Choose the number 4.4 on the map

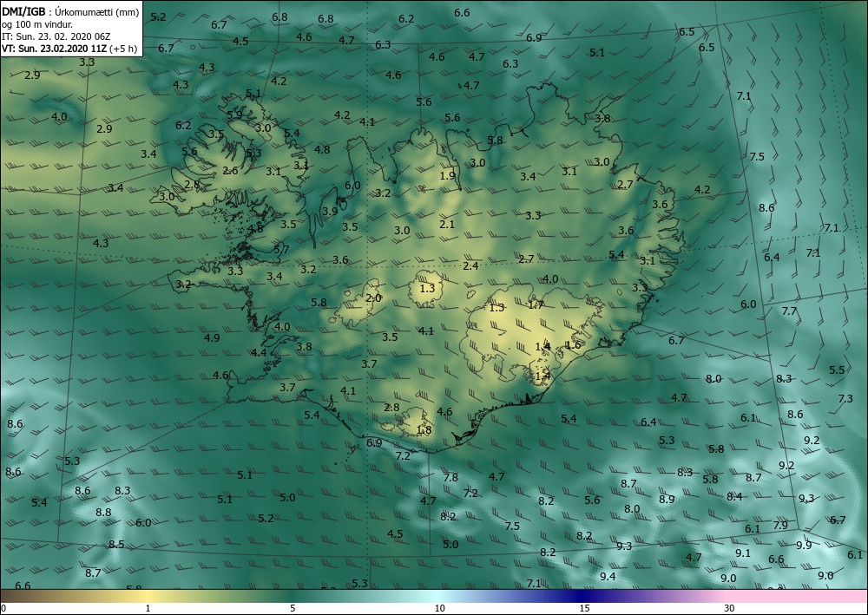coord(259,352)
